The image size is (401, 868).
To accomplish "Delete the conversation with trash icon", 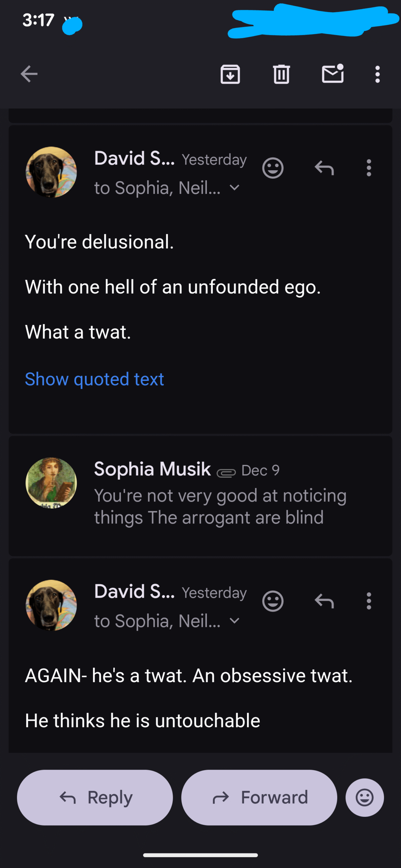I will point(281,74).
